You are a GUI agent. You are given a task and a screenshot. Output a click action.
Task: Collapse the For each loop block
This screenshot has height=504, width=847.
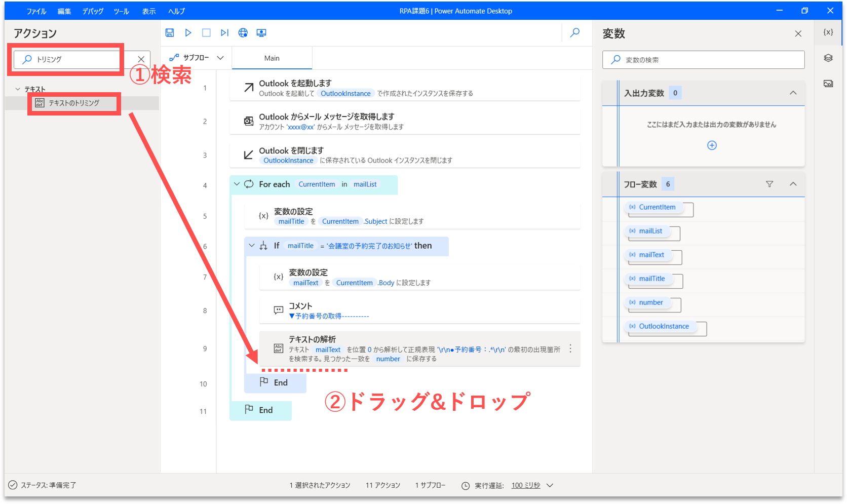click(237, 184)
